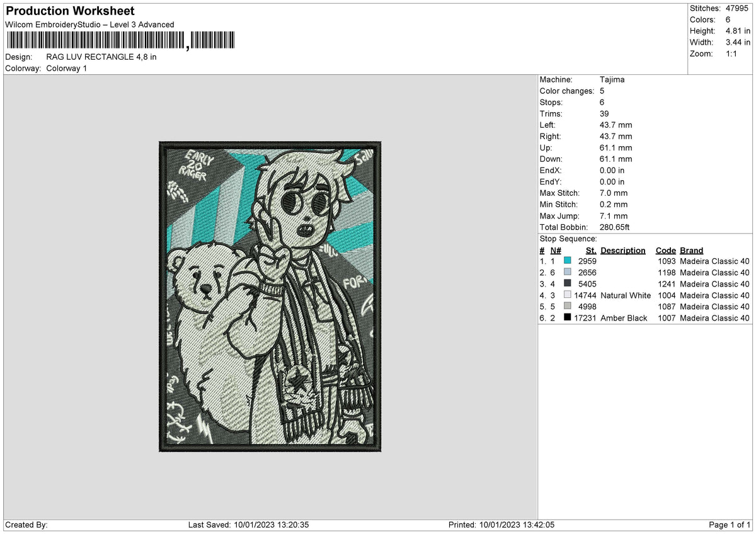Click the Width value 3.44 in
Viewport: 756px width, 534px height.
pyautogui.click(x=738, y=42)
